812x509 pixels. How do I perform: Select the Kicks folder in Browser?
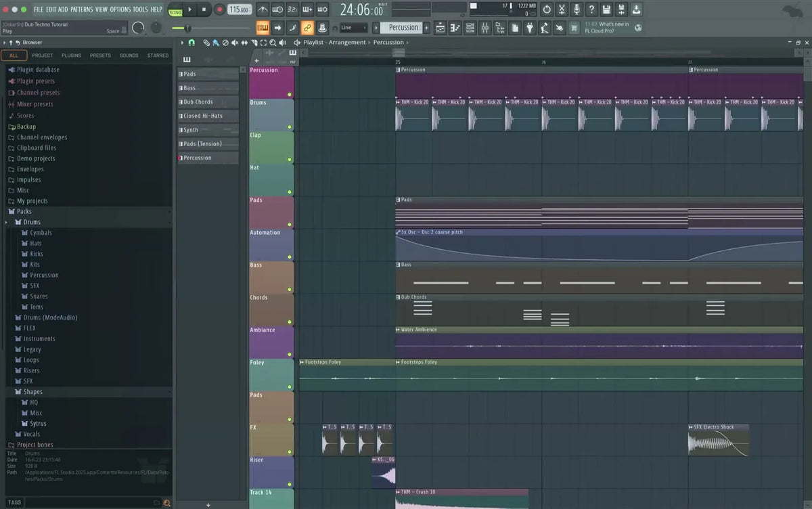[x=37, y=254]
